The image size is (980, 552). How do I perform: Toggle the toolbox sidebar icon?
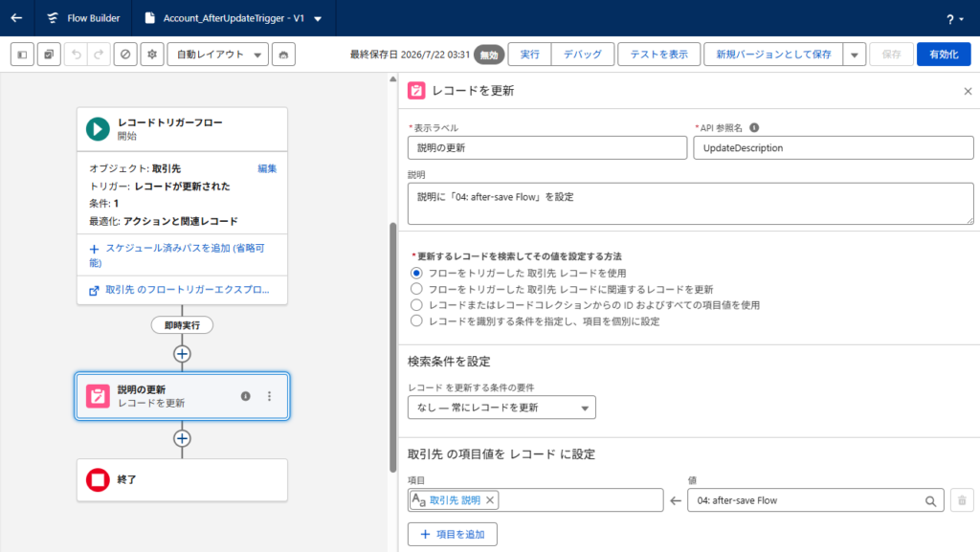pyautogui.click(x=23, y=55)
